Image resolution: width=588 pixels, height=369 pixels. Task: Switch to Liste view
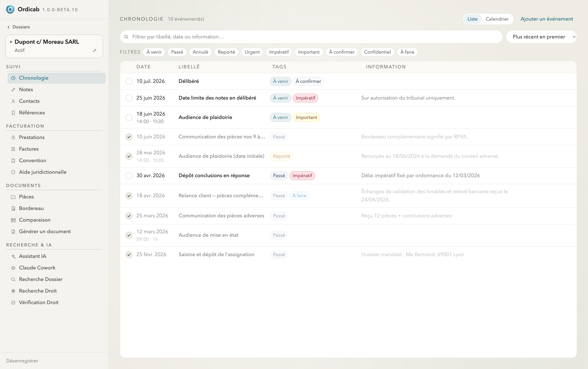click(x=472, y=19)
